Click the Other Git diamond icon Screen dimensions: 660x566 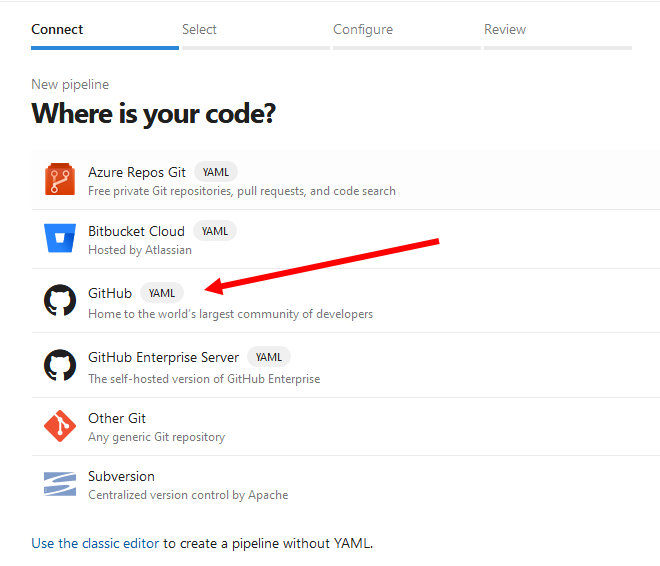click(60, 426)
